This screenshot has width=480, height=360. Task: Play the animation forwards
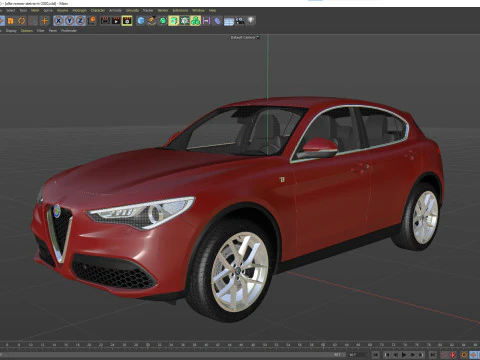point(404,355)
